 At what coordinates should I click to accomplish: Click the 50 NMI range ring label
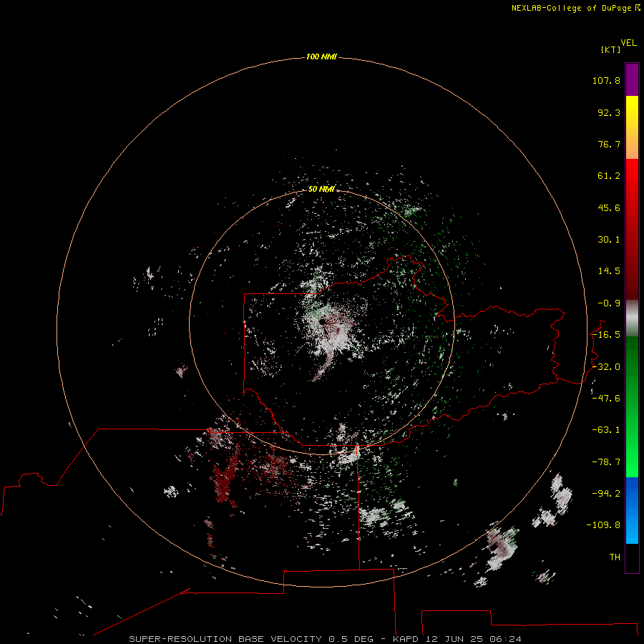321,189
